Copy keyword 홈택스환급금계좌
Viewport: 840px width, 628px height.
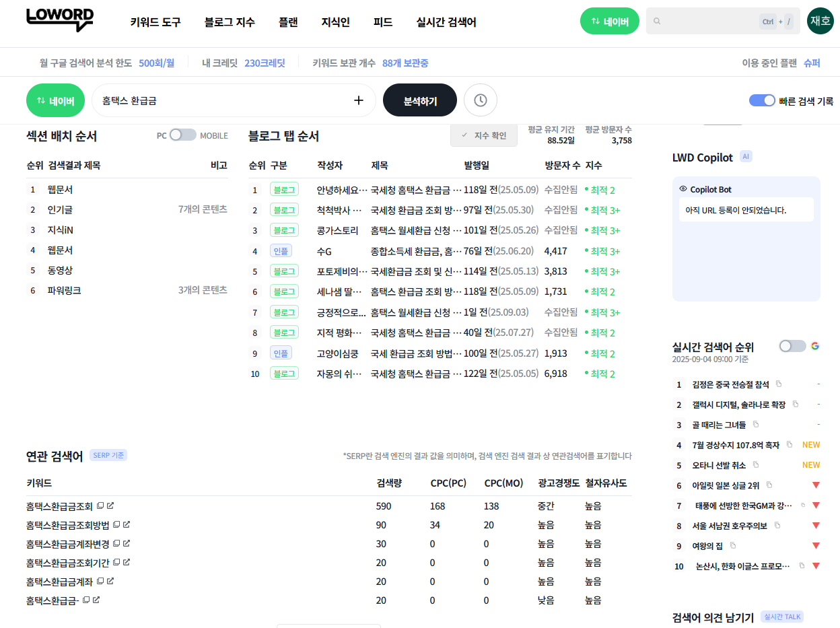(100, 581)
